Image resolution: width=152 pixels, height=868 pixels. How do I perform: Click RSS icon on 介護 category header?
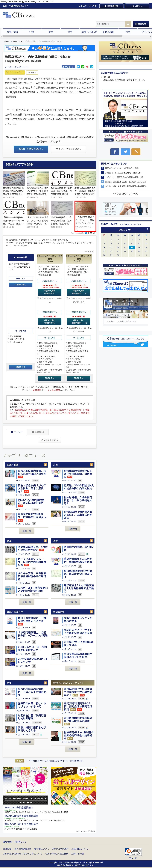91,465
